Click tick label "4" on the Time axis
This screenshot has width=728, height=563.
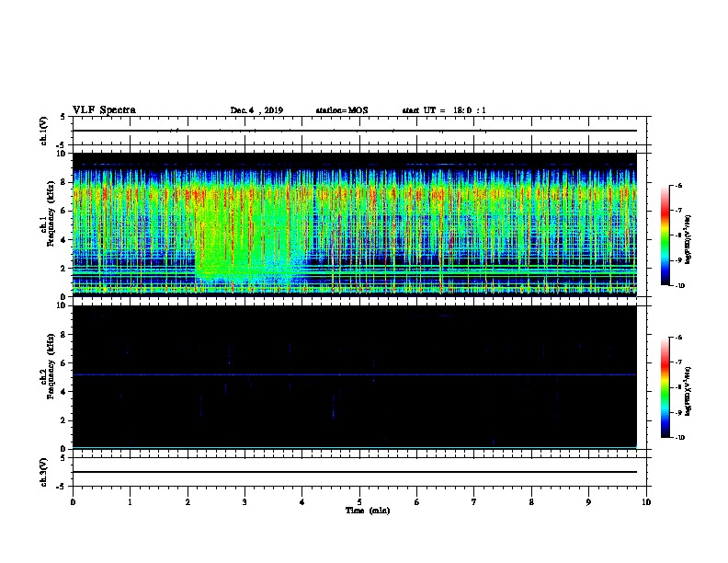coord(302,502)
